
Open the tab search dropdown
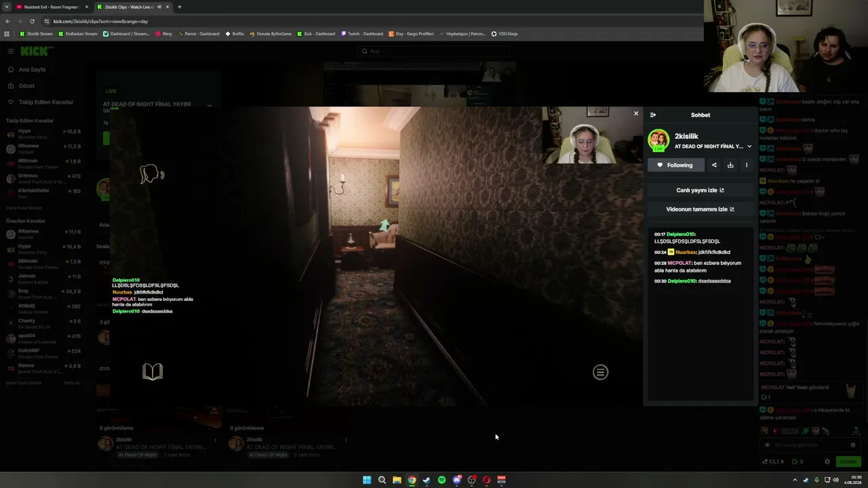[6, 7]
